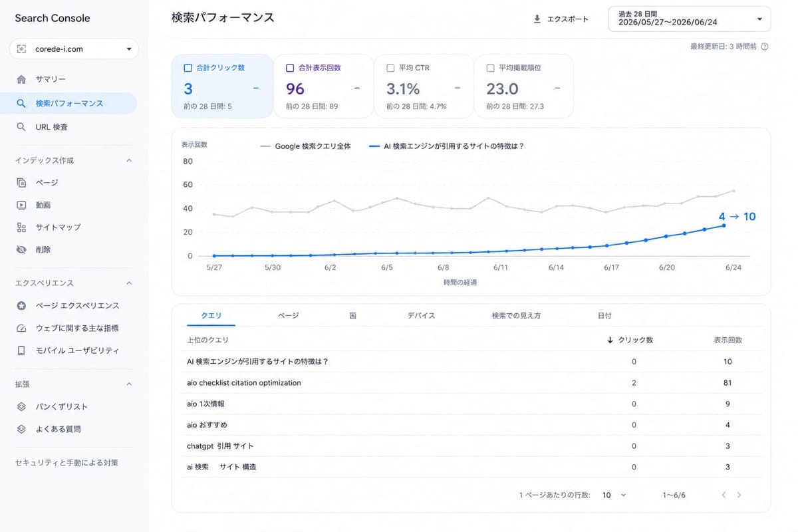Click the layers icon beside よくある質問
This screenshot has width=798, height=532.
click(21, 429)
